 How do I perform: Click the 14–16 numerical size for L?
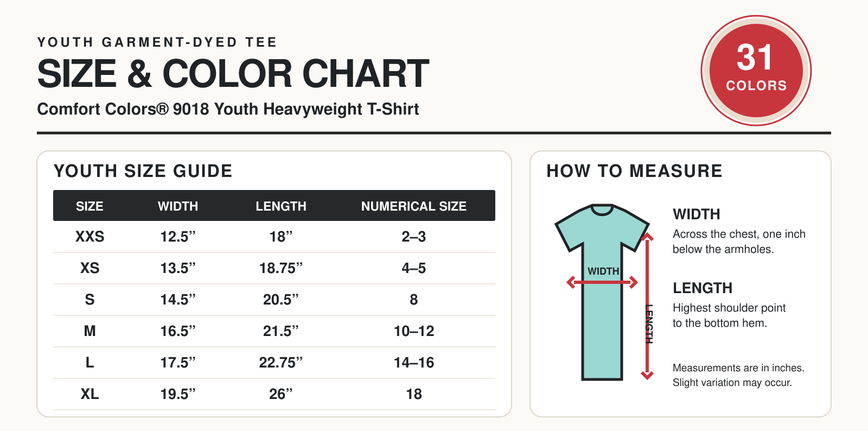[x=414, y=363]
